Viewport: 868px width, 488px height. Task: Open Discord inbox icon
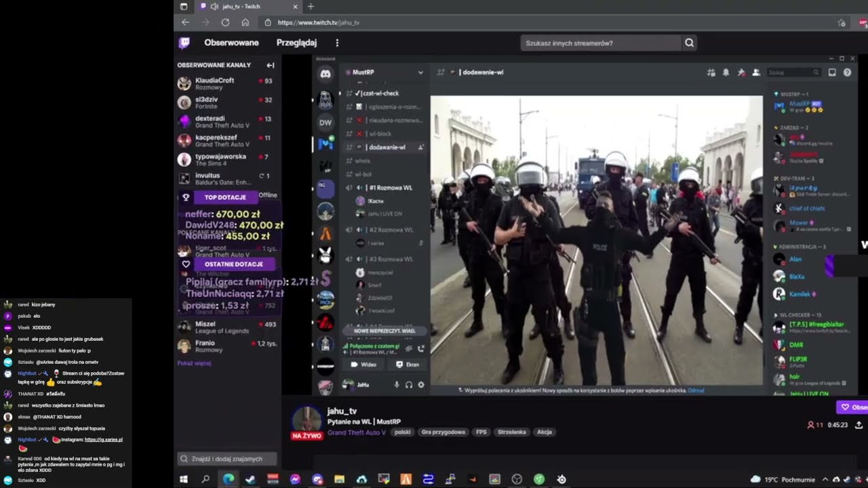pyautogui.click(x=832, y=73)
